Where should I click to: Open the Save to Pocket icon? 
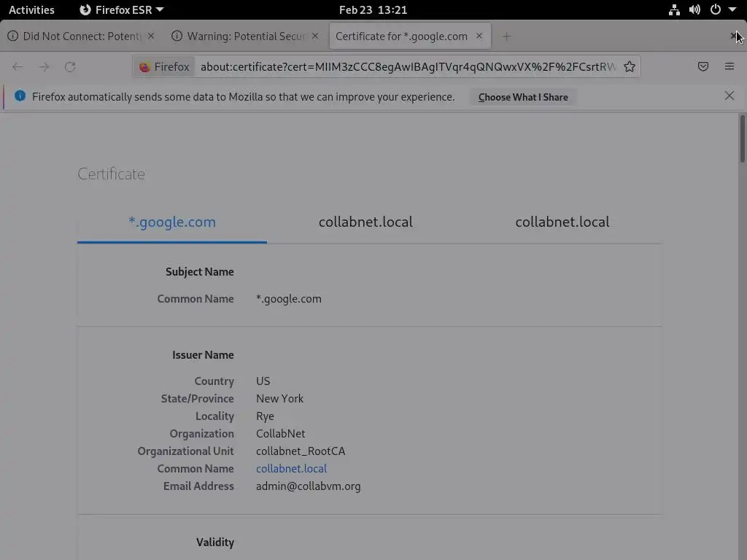click(x=703, y=66)
